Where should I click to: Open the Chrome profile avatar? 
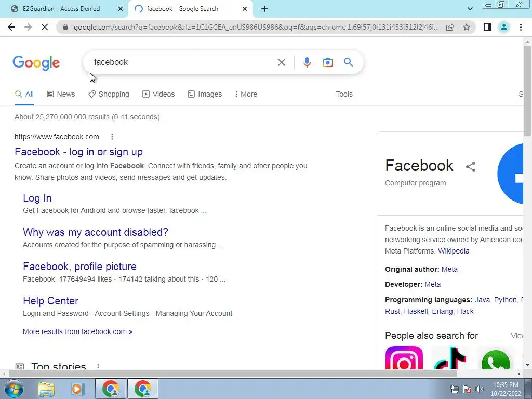tap(504, 27)
